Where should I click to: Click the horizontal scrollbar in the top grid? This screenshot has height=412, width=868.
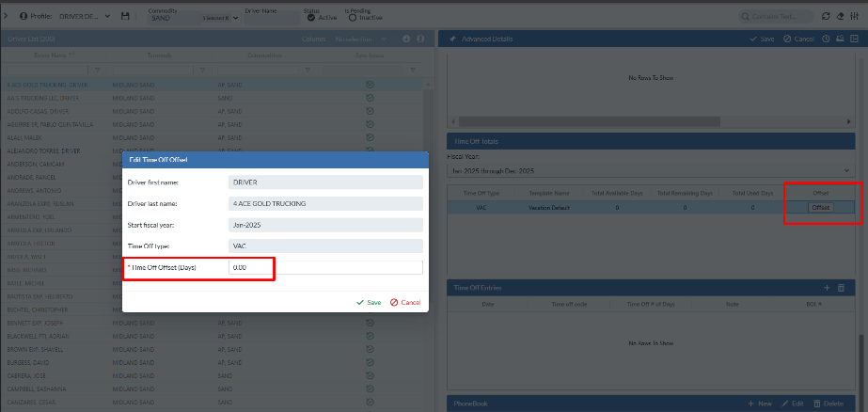590,121
